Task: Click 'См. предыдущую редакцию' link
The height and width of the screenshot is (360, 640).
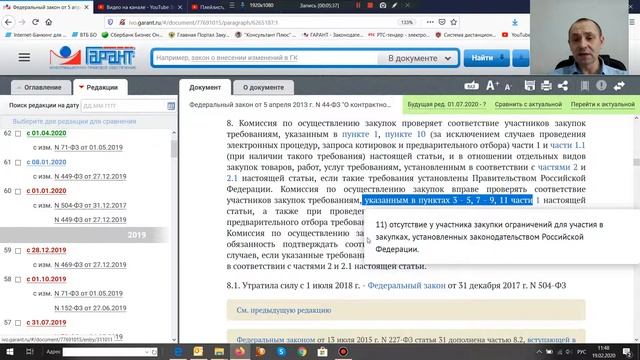Action: pyautogui.click(x=284, y=310)
